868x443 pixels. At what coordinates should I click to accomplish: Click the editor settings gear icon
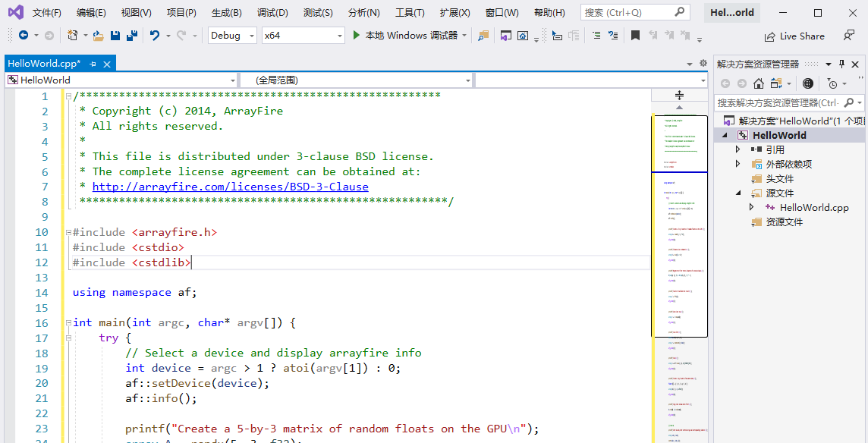point(703,63)
